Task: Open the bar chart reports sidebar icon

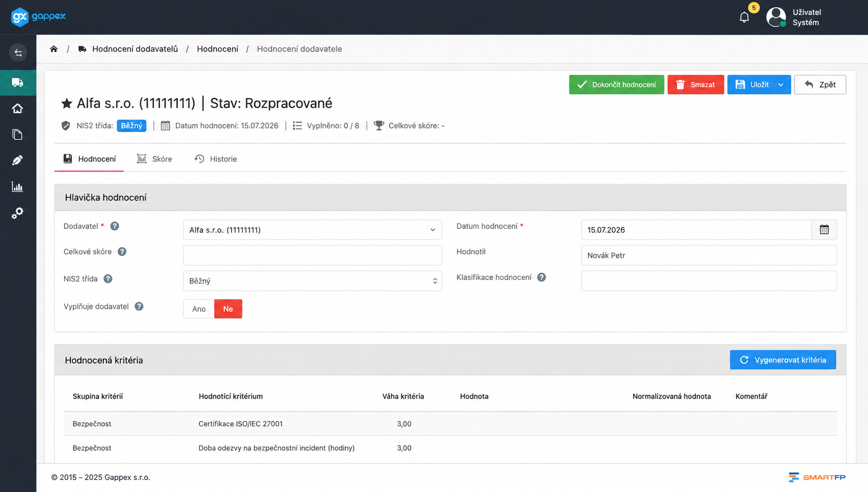Action: 18,187
